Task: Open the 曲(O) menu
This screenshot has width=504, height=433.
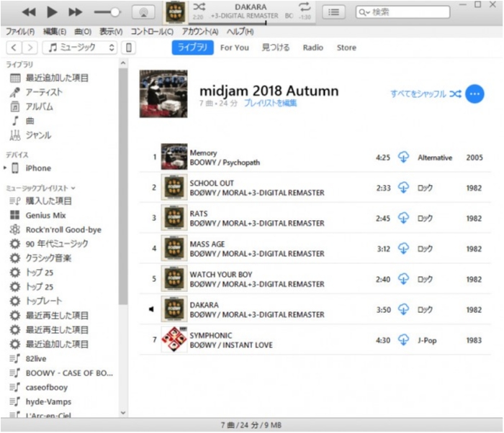Action: pyautogui.click(x=83, y=32)
